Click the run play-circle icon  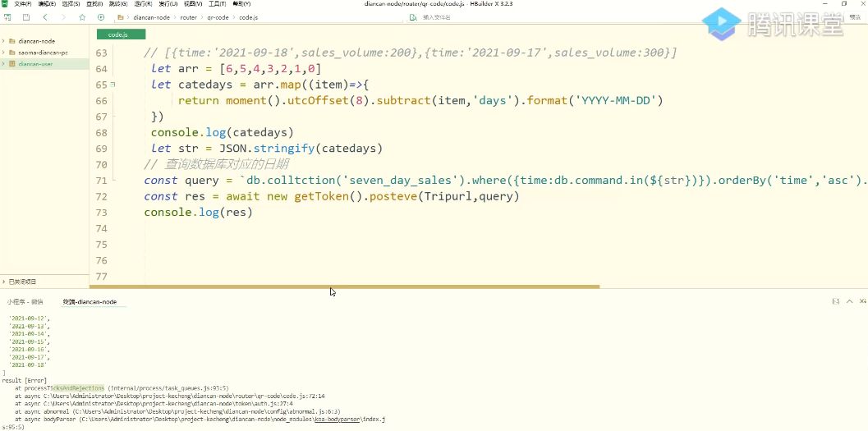click(x=100, y=17)
